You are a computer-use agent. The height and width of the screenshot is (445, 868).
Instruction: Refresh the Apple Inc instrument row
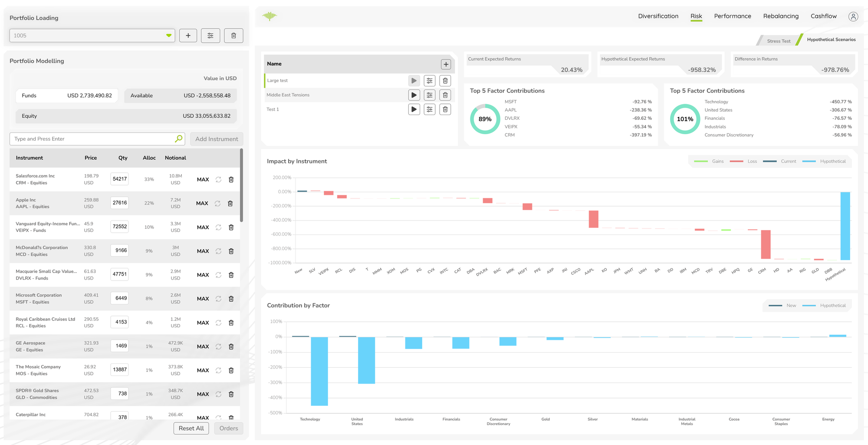point(218,203)
